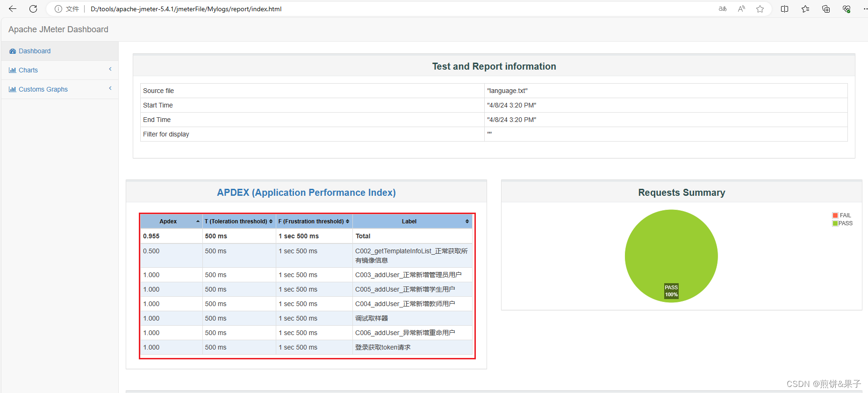Select the Total row label
The height and width of the screenshot is (393, 868).
click(x=363, y=236)
